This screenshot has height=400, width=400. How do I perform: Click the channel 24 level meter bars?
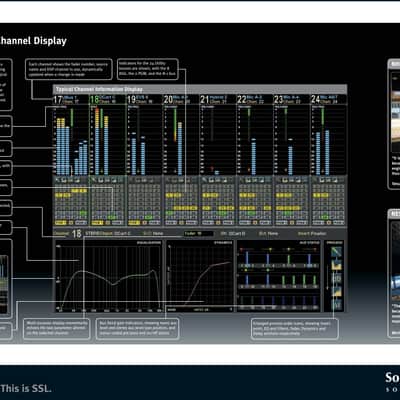coord(323,152)
